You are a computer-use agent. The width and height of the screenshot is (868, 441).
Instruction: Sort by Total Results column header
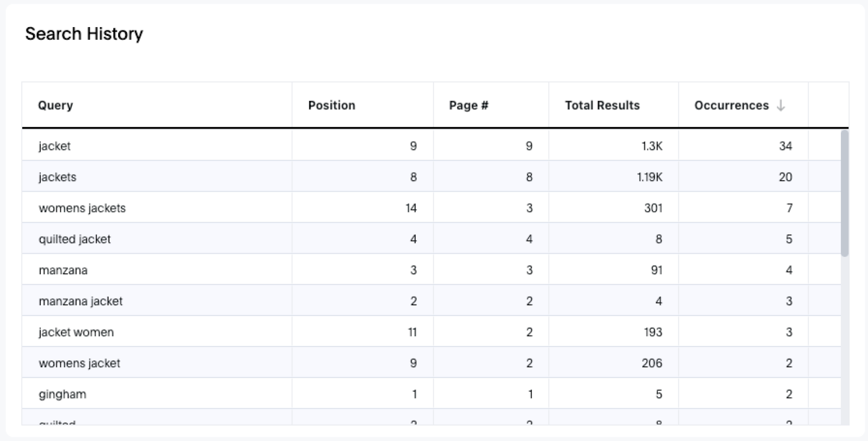pos(602,105)
